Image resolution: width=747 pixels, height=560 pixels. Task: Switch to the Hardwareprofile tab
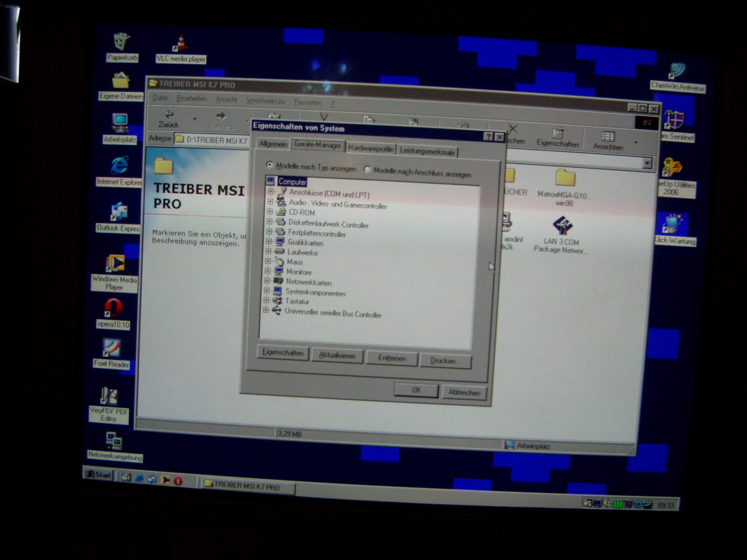[x=370, y=148]
